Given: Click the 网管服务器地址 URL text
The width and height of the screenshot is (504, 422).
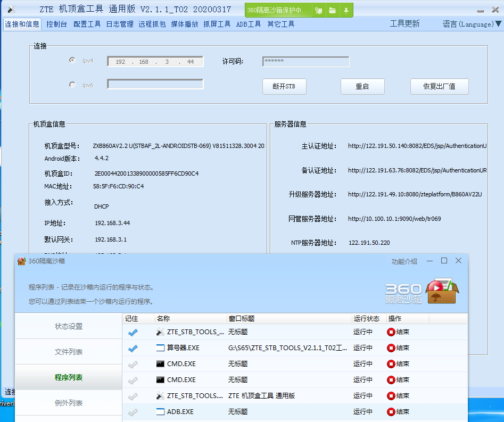Looking at the screenshot, I should pos(394,219).
